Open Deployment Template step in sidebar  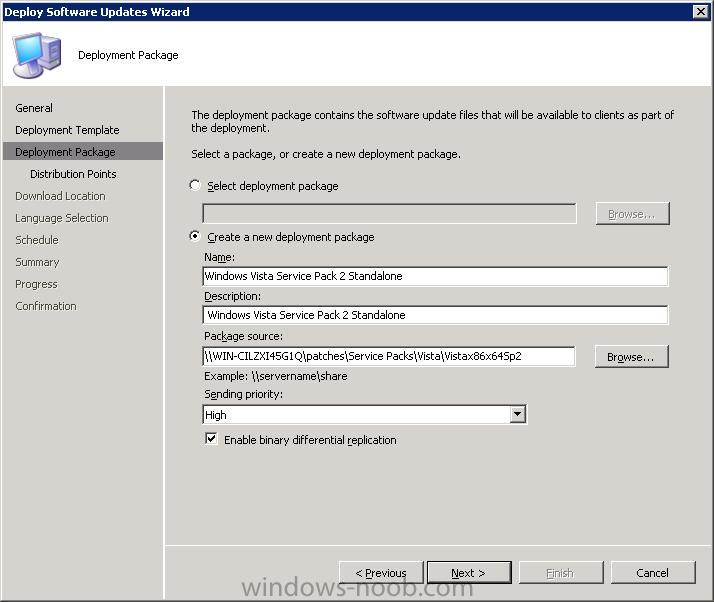pyautogui.click(x=67, y=130)
